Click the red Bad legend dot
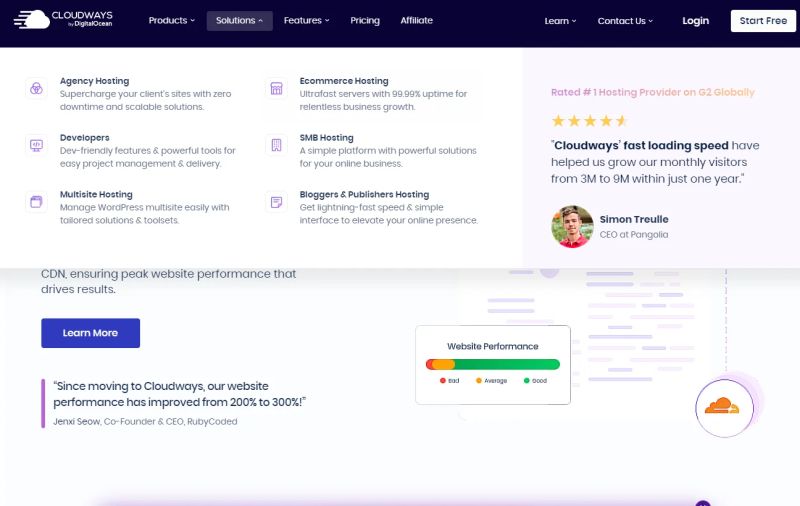This screenshot has width=800, height=506. (x=443, y=381)
